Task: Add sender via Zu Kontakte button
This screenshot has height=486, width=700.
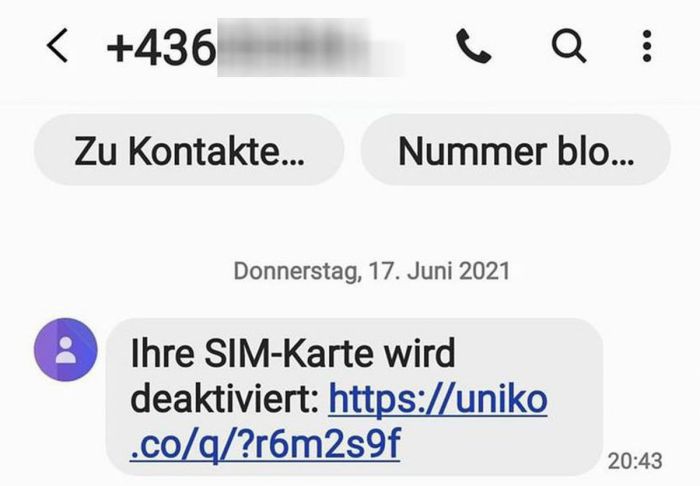Action: click(189, 150)
